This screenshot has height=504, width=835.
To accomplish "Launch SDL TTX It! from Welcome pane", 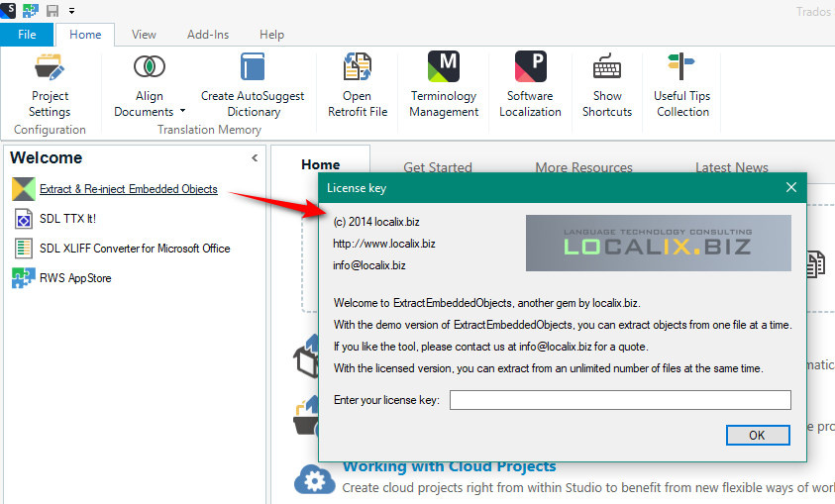I will pyautogui.click(x=67, y=219).
